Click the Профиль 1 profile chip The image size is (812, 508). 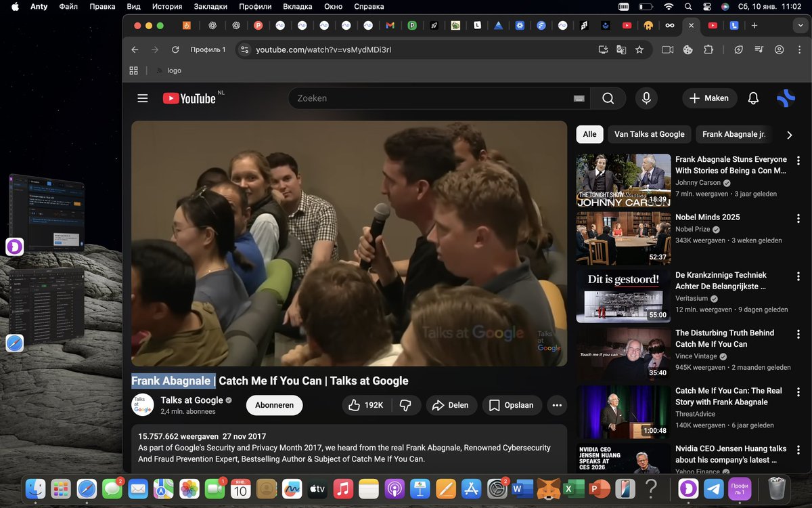(x=208, y=49)
